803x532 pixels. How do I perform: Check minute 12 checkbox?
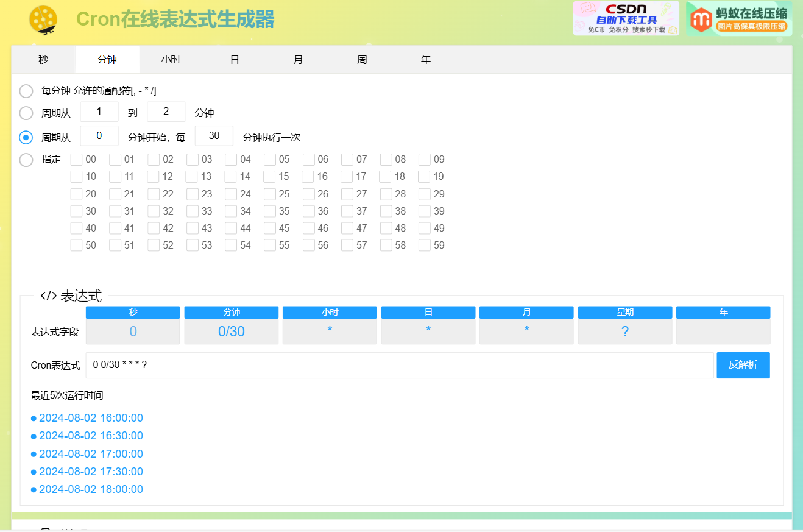point(154,177)
